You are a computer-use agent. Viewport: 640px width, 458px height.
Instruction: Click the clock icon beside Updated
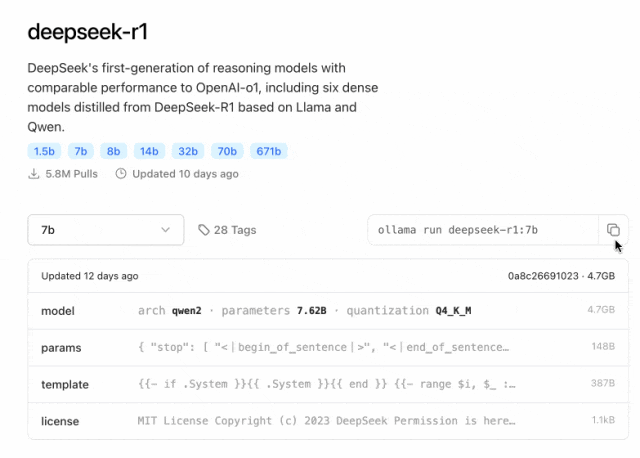[x=121, y=173]
